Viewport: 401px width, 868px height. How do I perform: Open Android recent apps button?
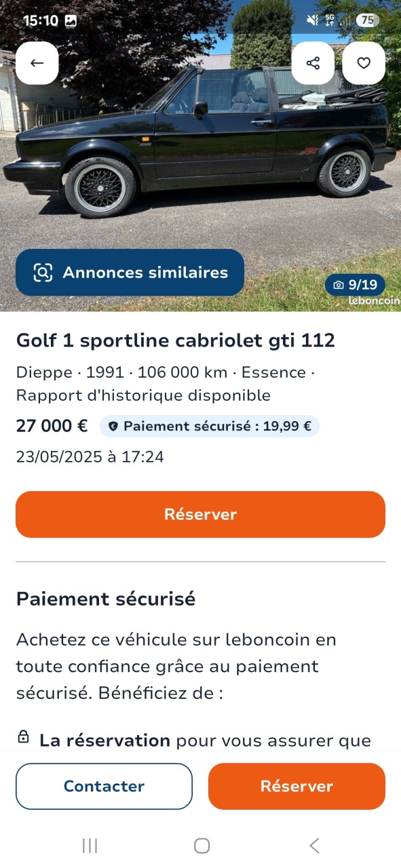click(90, 846)
